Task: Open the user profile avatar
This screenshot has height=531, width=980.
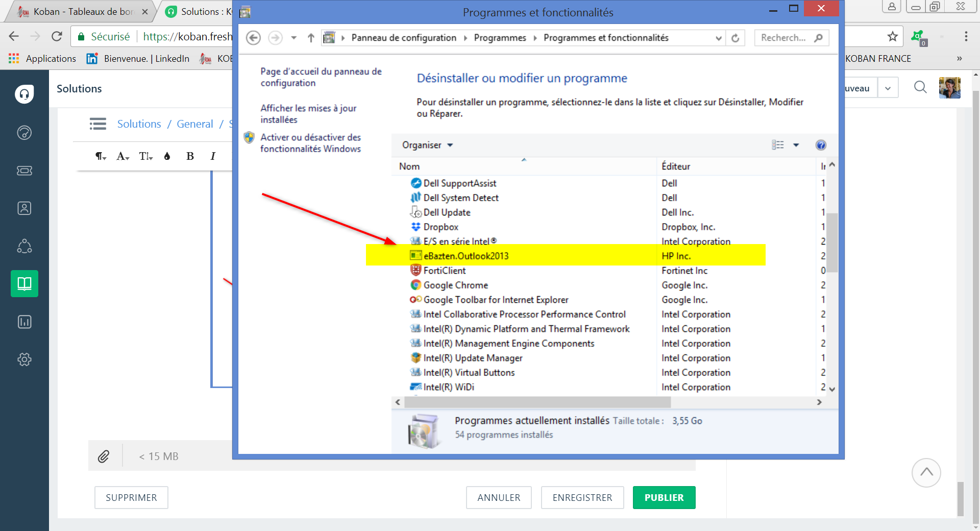Action: click(x=950, y=88)
